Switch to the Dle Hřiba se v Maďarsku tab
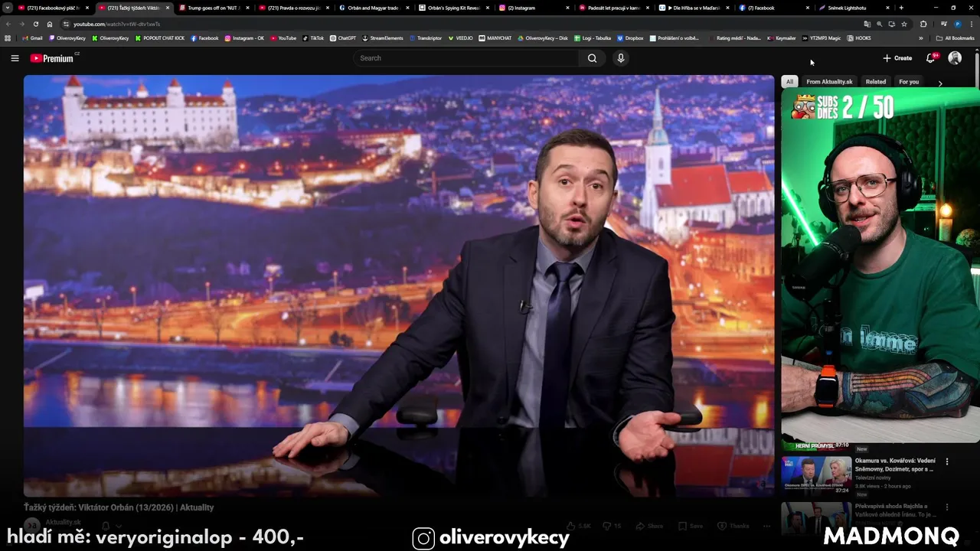The image size is (980, 551). coord(694,8)
